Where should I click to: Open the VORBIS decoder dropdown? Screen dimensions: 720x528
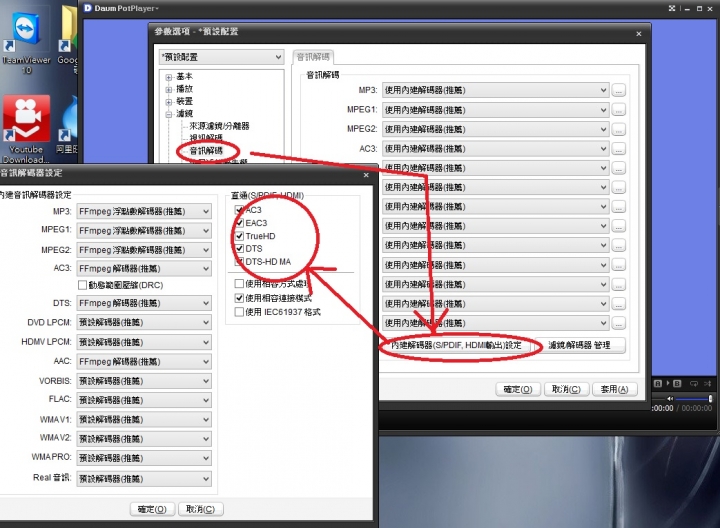click(144, 381)
